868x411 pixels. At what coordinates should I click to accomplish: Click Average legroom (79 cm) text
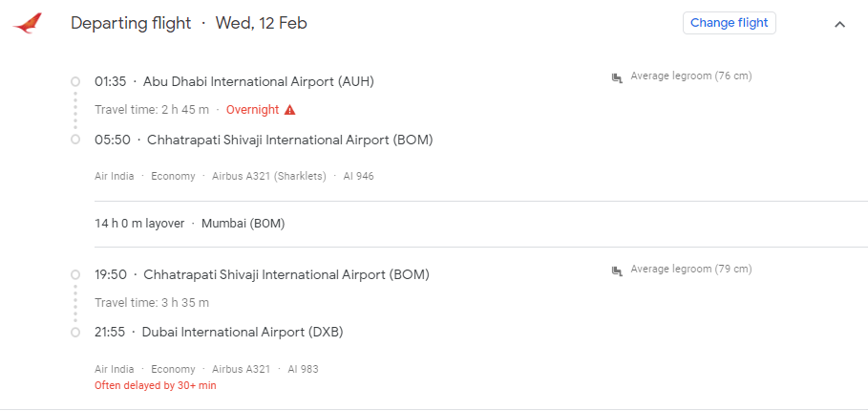[x=690, y=270]
